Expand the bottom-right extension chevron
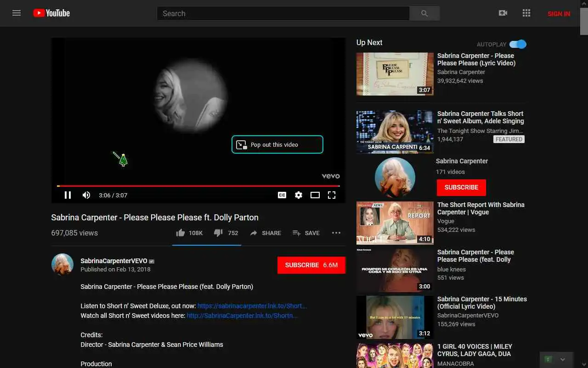 click(x=563, y=359)
